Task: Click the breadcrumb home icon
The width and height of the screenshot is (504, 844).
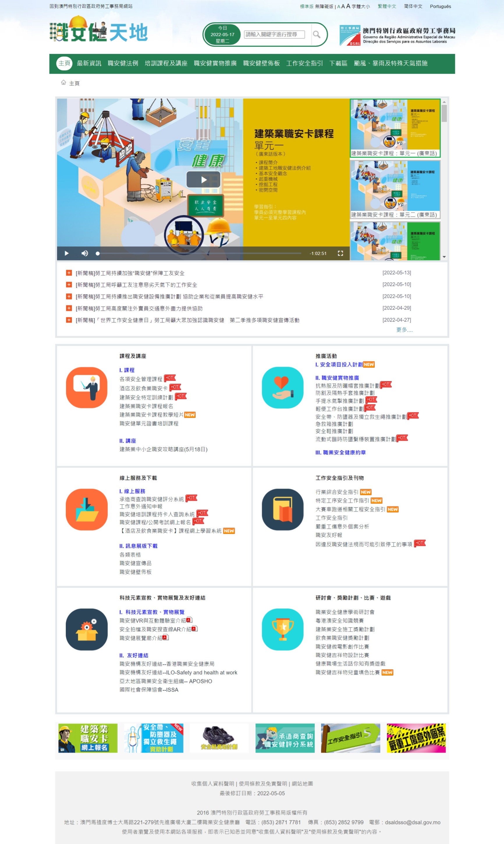Action: [x=63, y=83]
